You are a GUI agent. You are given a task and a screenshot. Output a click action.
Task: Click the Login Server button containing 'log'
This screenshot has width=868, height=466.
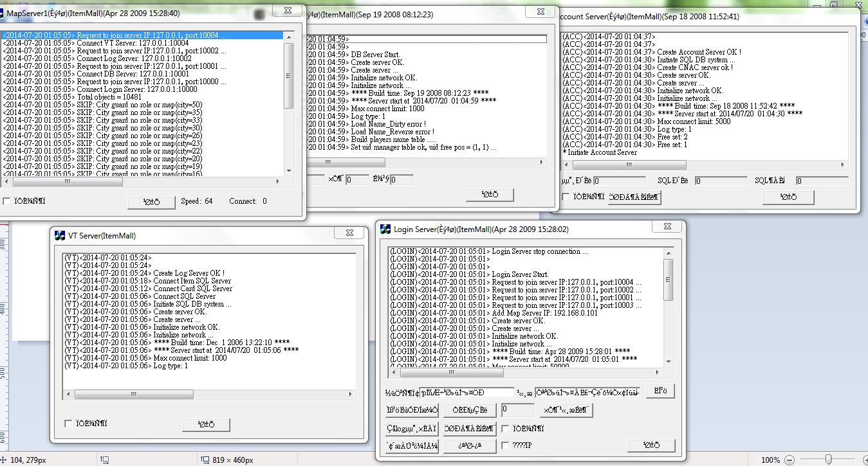412,428
